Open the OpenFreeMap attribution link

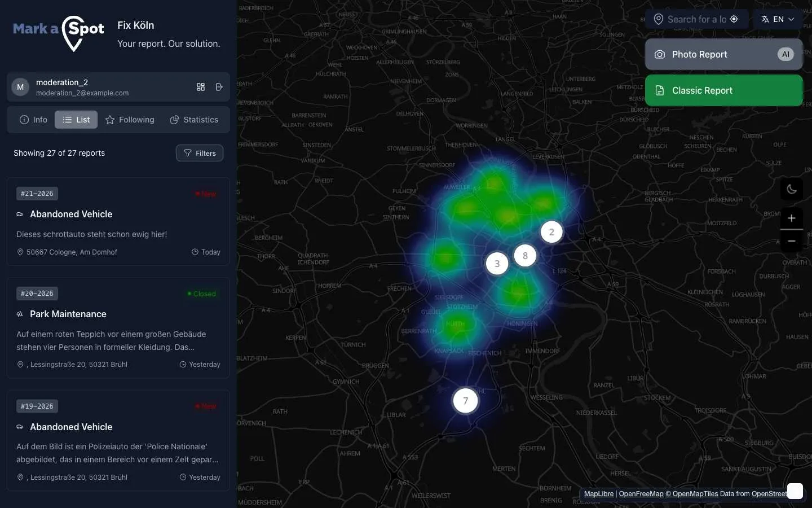[x=641, y=494]
